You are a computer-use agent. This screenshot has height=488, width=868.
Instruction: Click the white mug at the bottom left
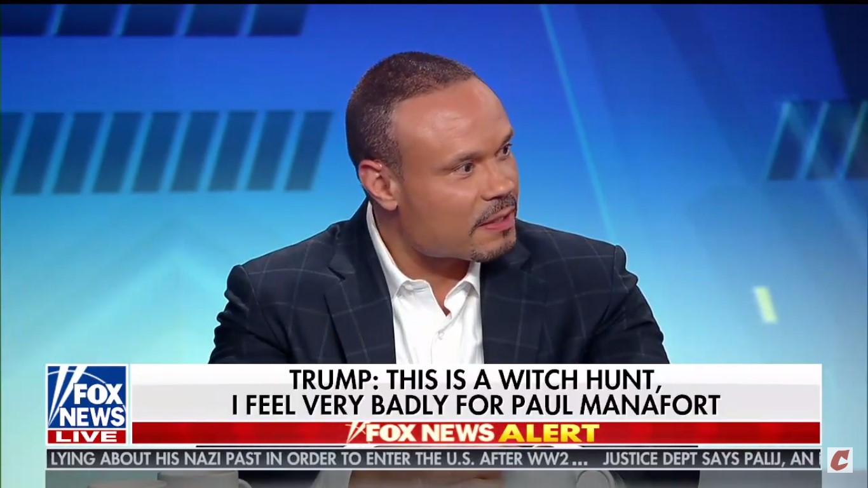pyautogui.click(x=205, y=479)
